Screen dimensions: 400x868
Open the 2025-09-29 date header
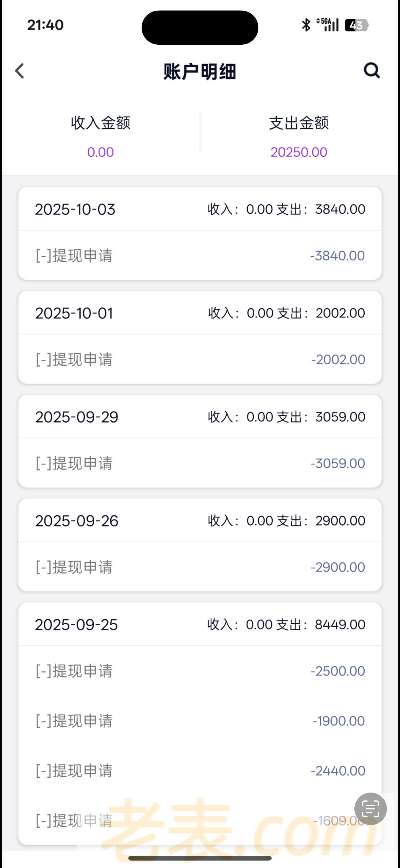pyautogui.click(x=77, y=417)
